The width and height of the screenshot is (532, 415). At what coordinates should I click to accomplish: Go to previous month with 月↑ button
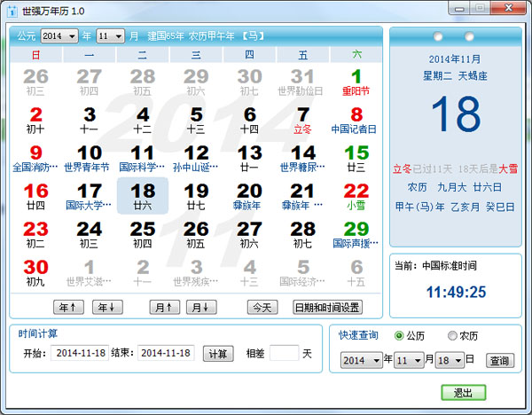[x=165, y=308]
